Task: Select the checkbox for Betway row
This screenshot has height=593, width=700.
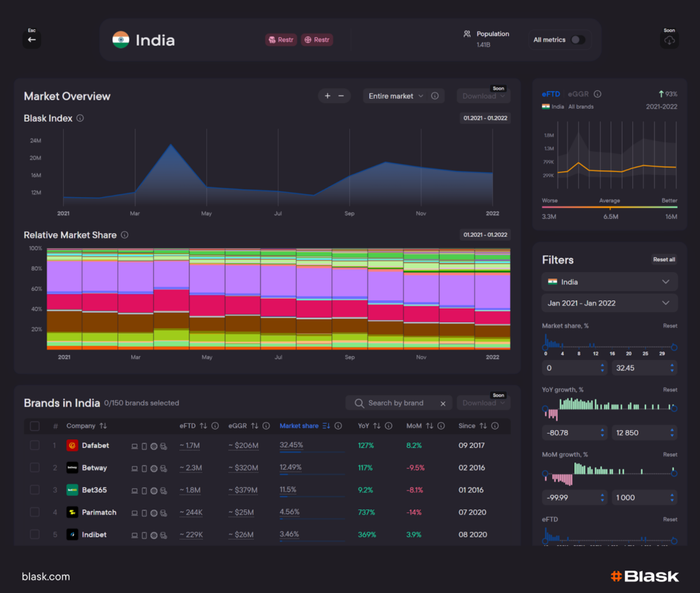Action: pyautogui.click(x=33, y=468)
